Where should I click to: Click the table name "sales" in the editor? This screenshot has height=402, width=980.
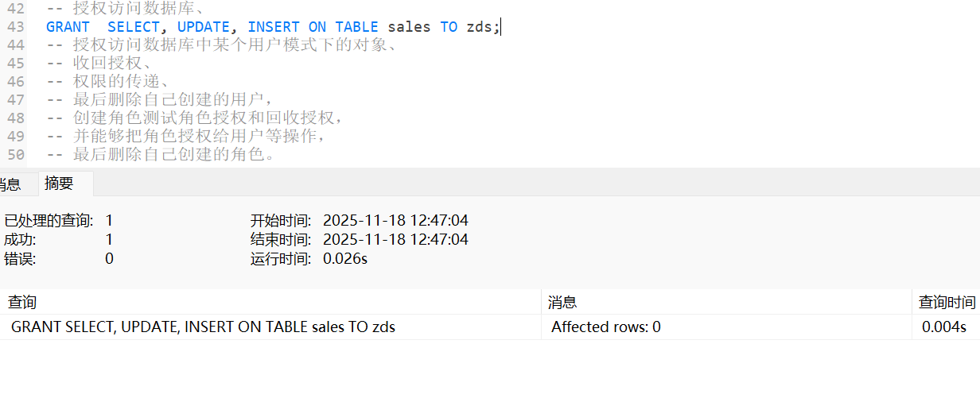[x=409, y=27]
